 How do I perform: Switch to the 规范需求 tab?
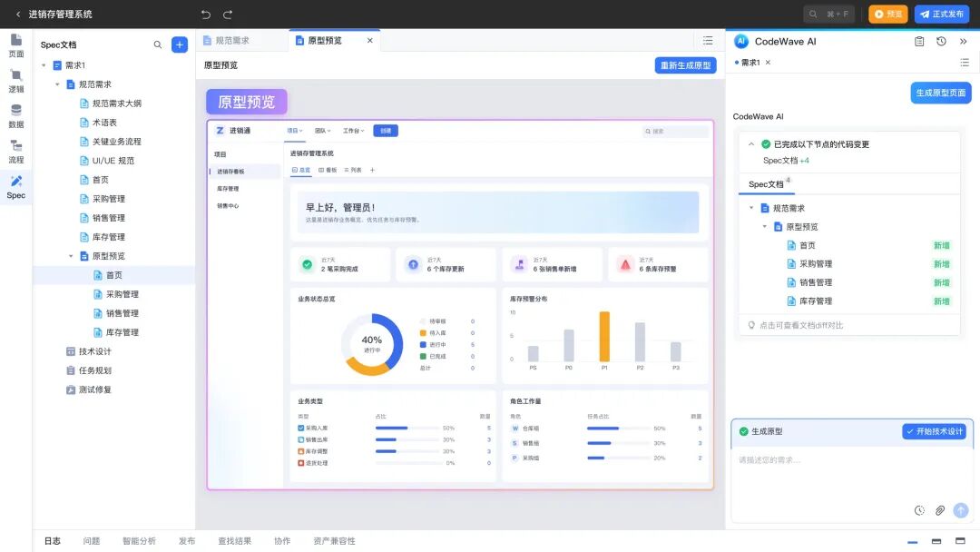pos(226,40)
